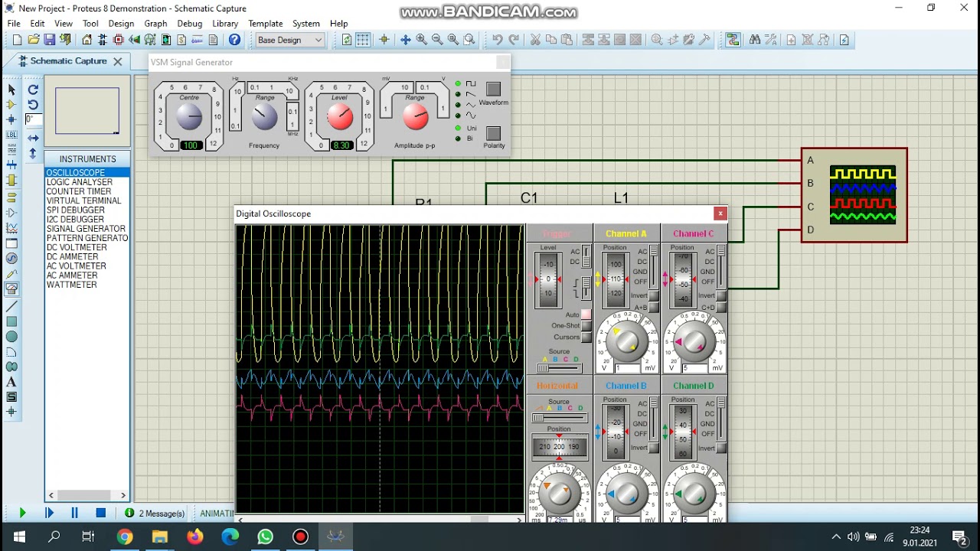Toggle One-Shot trigger mode
This screenshot has width=980, height=551.
coord(586,326)
